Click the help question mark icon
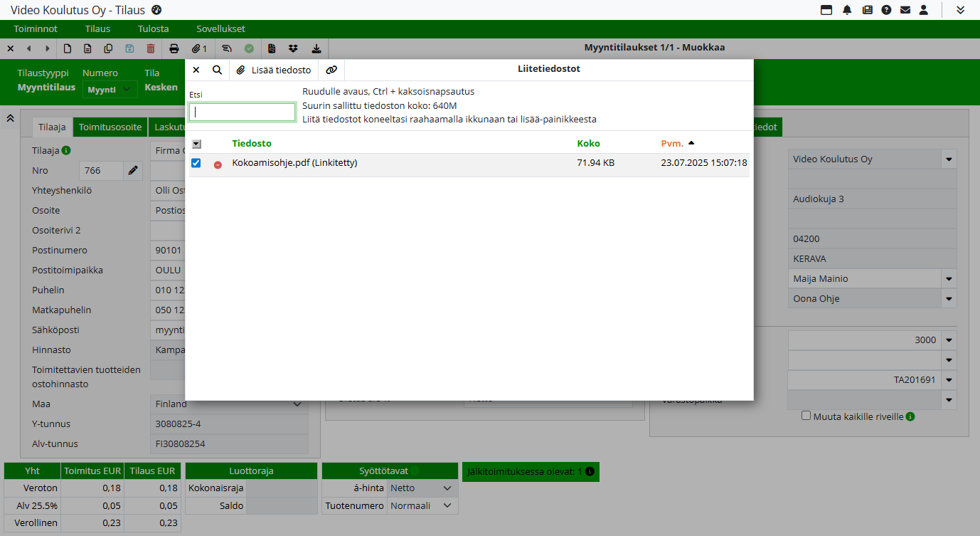 click(886, 10)
